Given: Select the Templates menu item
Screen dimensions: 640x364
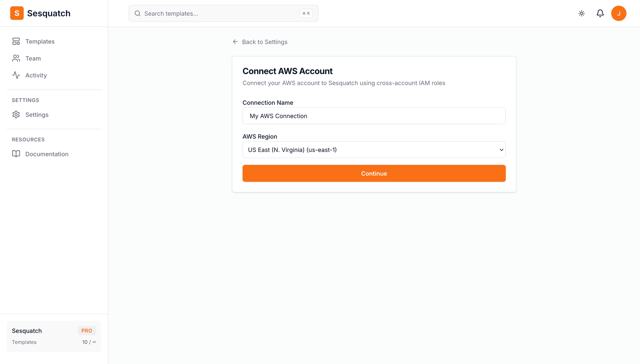Looking at the screenshot, I should pyautogui.click(x=40, y=41).
